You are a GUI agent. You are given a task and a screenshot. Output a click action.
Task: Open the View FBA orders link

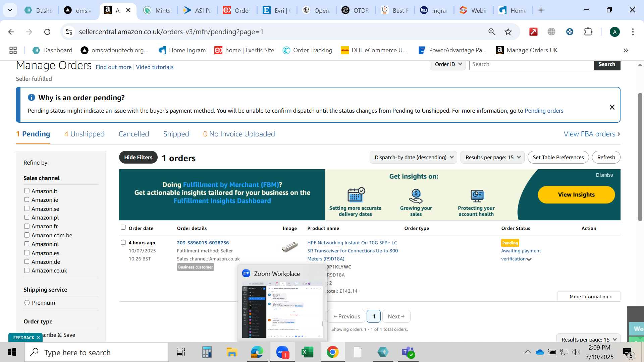point(592,134)
